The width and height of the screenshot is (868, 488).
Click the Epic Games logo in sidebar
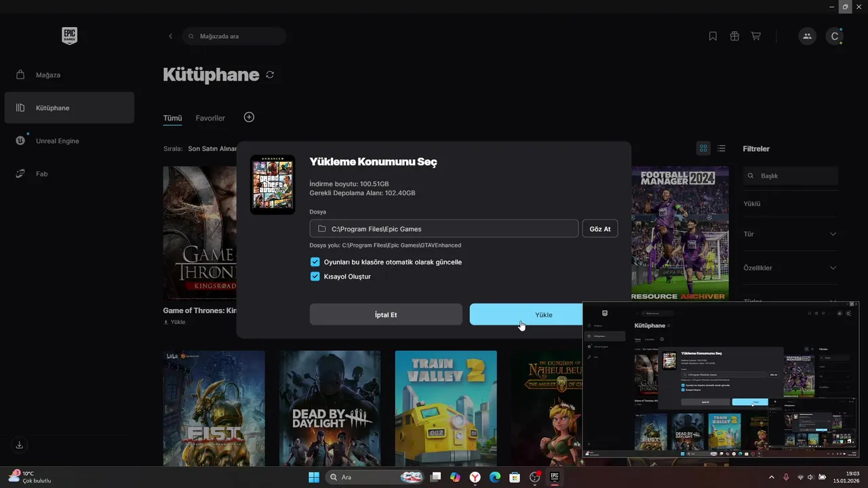click(x=69, y=36)
